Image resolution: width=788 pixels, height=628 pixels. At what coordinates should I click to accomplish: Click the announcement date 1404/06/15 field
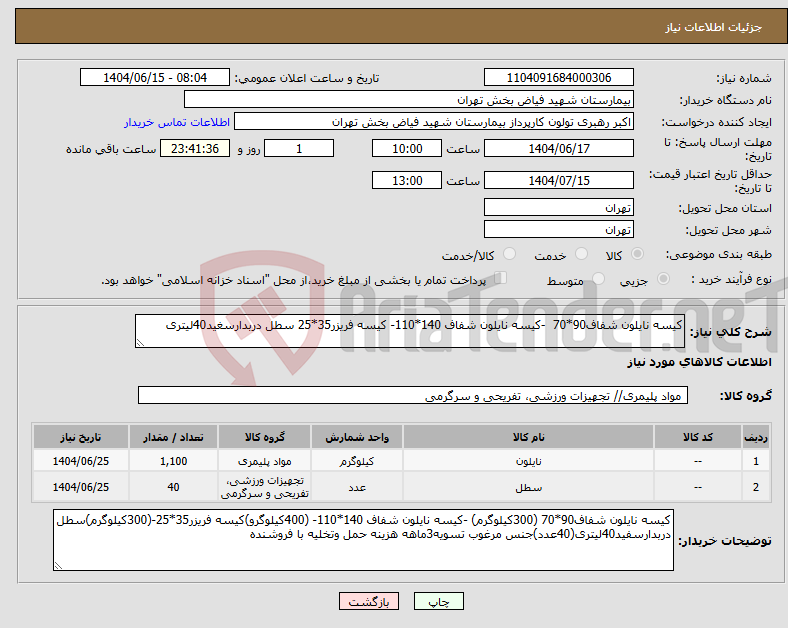[x=155, y=77]
